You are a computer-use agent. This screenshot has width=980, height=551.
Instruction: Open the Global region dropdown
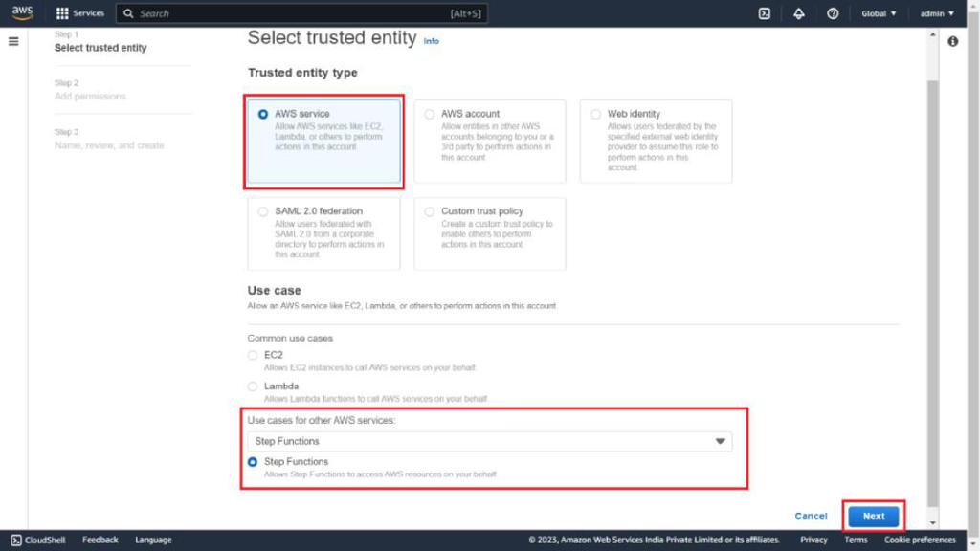tap(879, 13)
